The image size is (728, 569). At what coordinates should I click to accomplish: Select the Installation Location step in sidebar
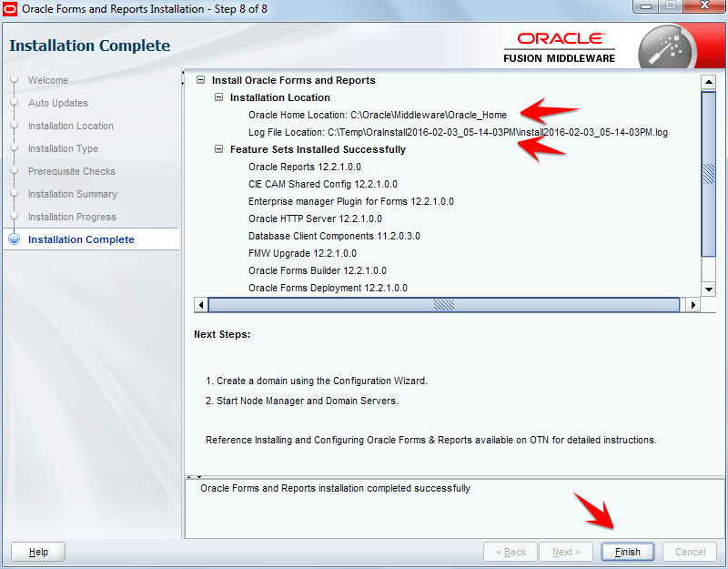(71, 126)
